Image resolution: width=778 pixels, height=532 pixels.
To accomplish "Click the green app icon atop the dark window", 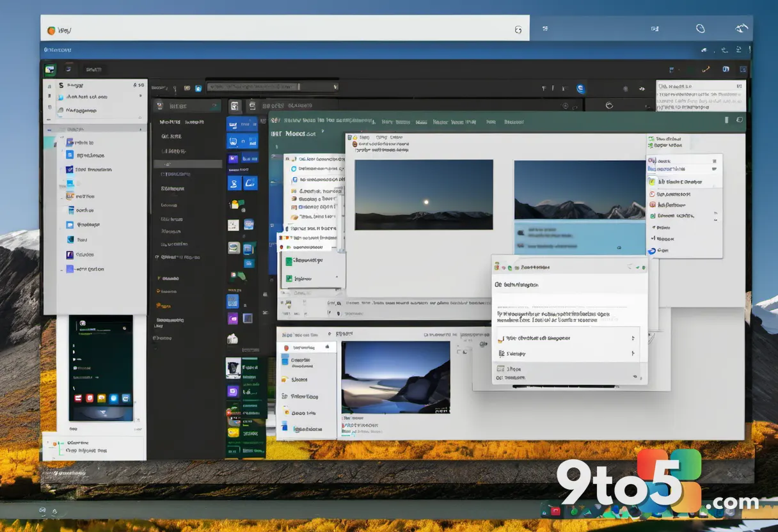I will 50,70.
